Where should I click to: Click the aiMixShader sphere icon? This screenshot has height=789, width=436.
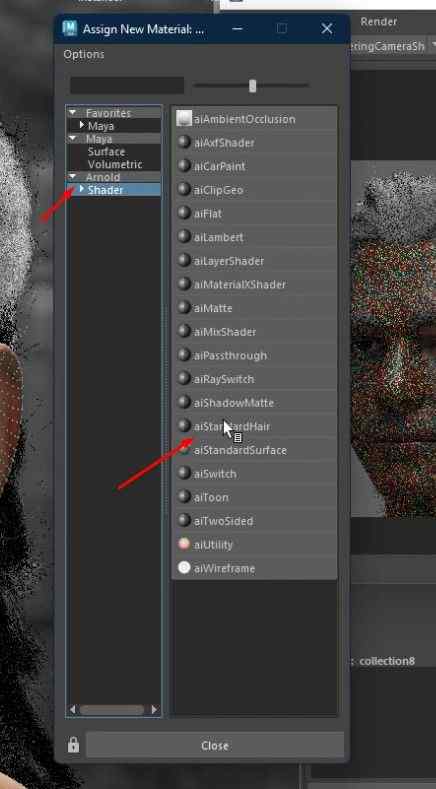(x=184, y=331)
